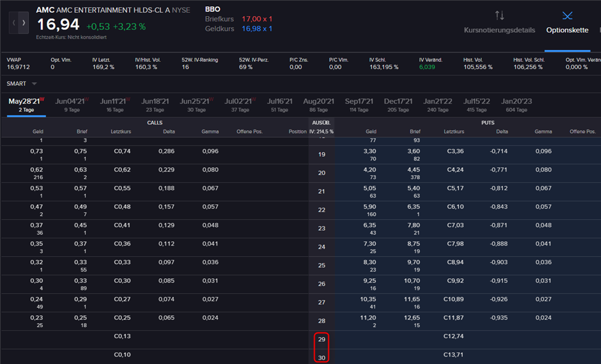
Task: Go to the next symbol with right arrow
Action: click(24, 23)
